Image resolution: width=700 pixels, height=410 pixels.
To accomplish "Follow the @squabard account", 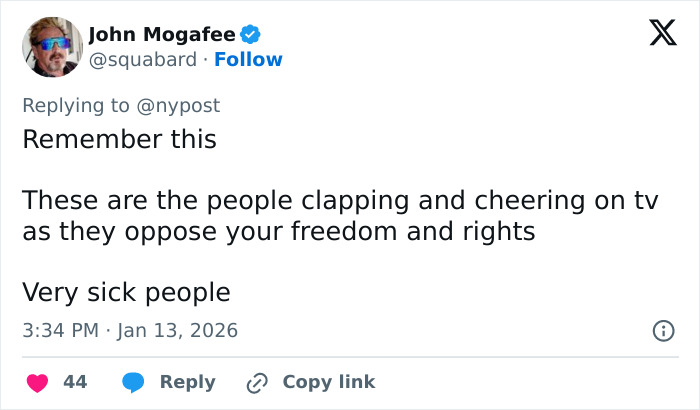I will (249, 60).
